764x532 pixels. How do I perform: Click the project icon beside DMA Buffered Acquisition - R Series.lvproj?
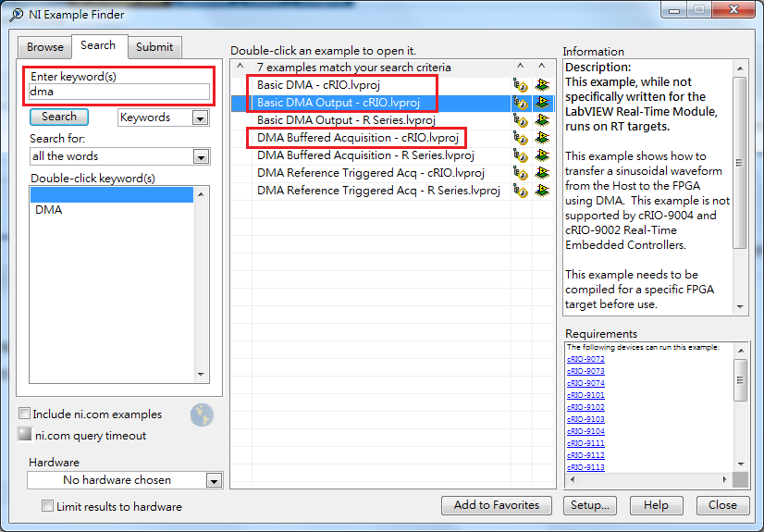pos(521,155)
